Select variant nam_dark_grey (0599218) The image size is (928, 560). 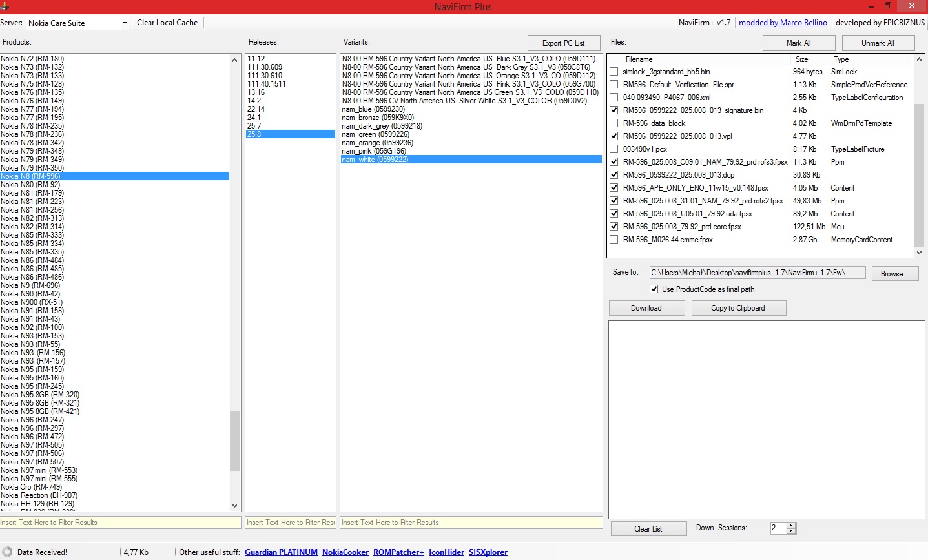point(471,126)
